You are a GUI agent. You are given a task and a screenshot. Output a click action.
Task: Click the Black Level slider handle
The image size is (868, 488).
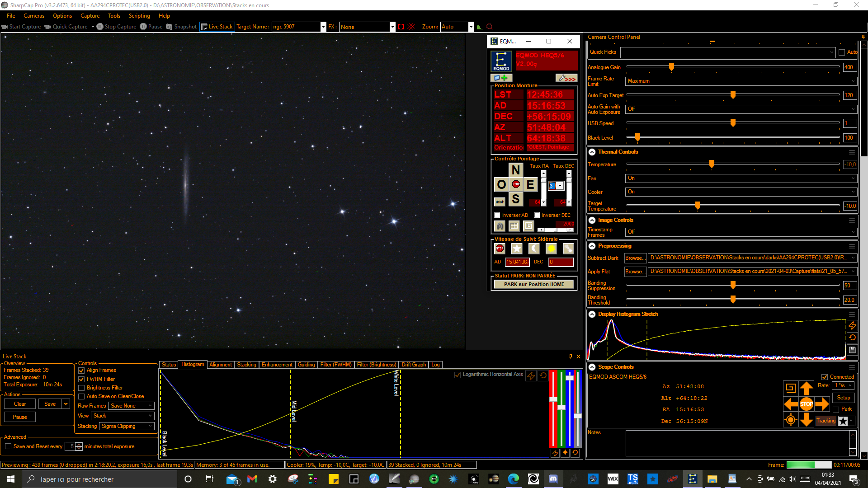pyautogui.click(x=637, y=137)
